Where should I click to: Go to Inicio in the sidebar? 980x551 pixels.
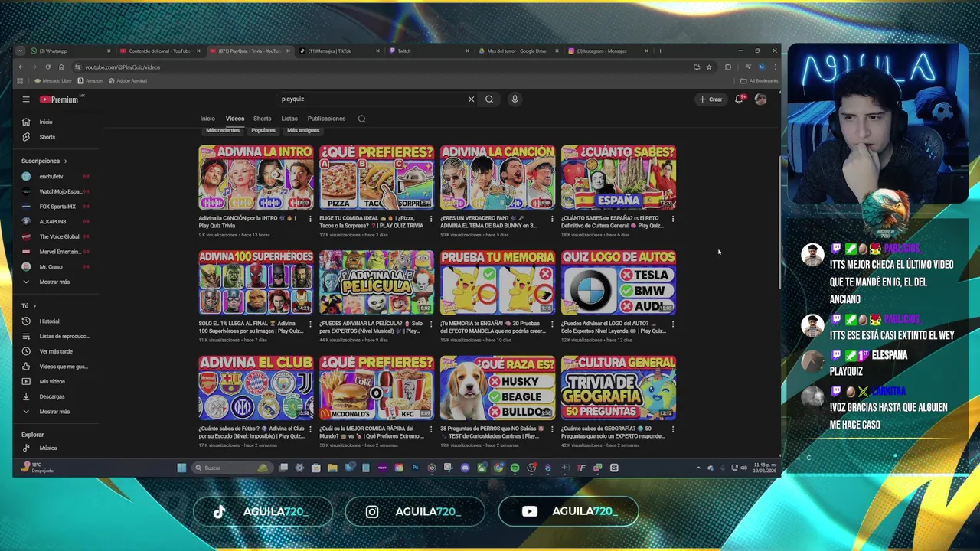[46, 122]
